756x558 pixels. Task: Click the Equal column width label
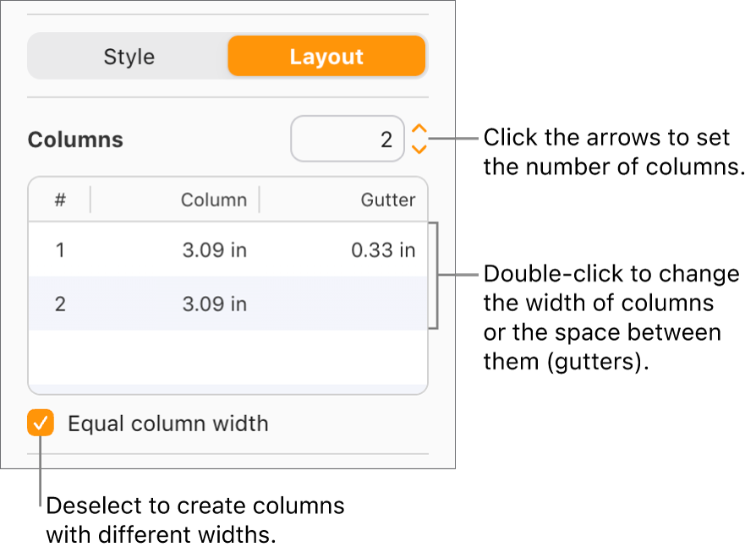[168, 424]
